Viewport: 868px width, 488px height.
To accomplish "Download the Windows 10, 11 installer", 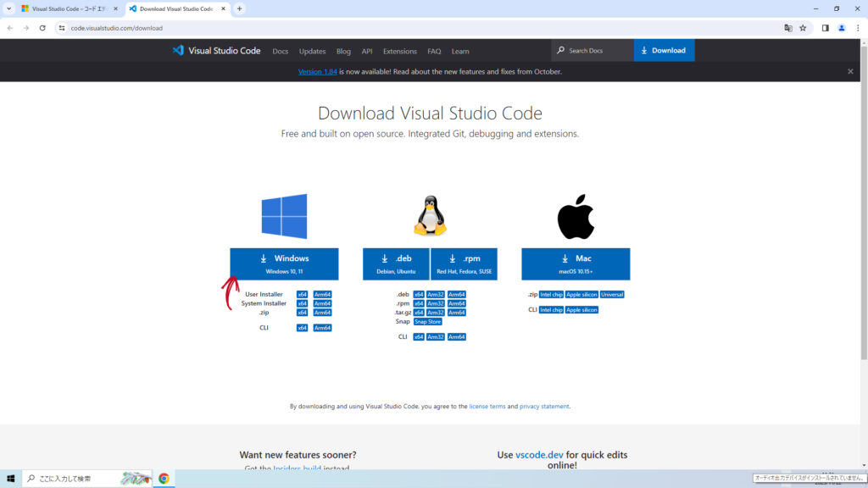I will coord(284,264).
